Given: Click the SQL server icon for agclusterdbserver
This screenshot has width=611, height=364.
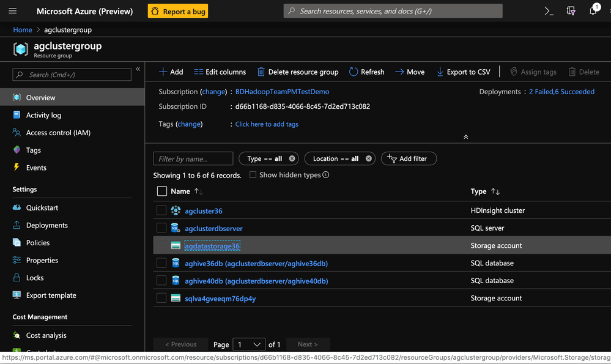Looking at the screenshot, I should (x=176, y=228).
